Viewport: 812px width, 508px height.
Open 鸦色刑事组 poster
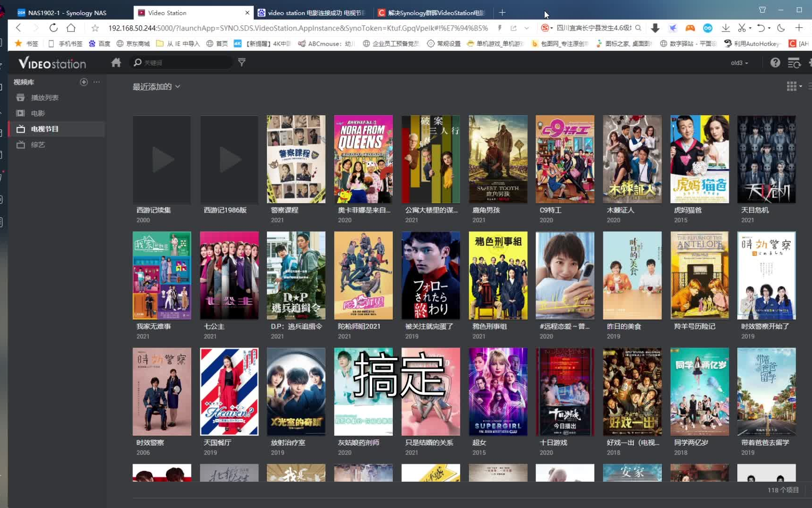(498, 276)
